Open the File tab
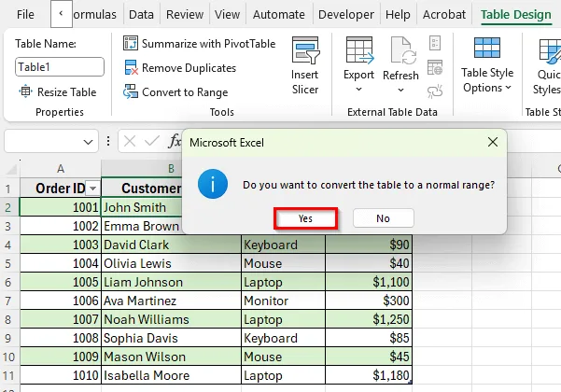 point(25,14)
